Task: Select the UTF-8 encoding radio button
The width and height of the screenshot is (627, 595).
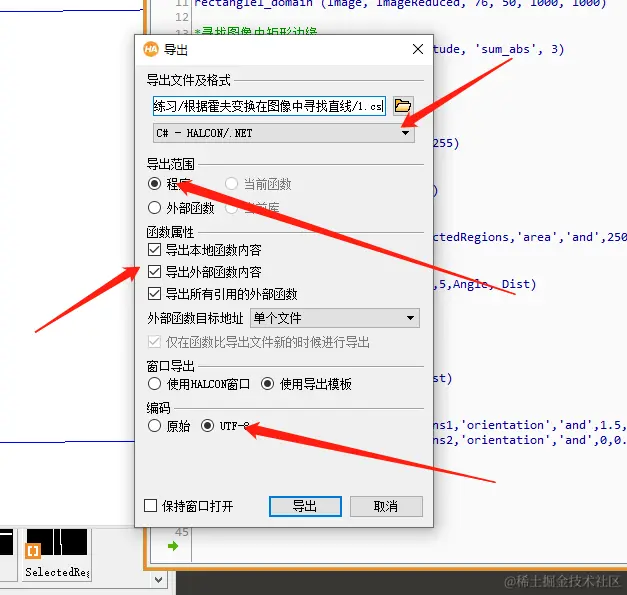Action: [207, 426]
